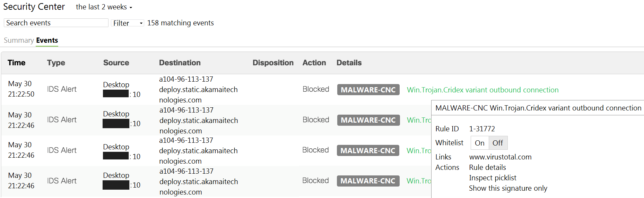Choose Show this signature only
644x198 pixels.
pos(508,188)
